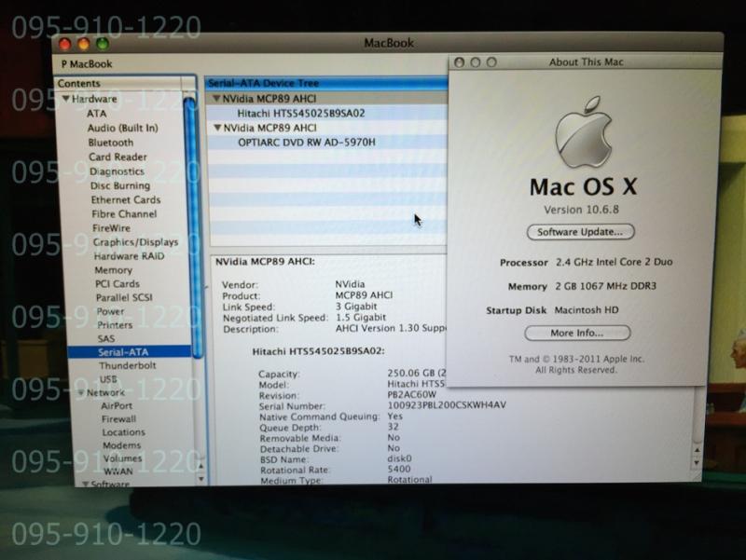Select Hardware RAID entry
Viewport: 746px width, 560px height.
tap(129, 256)
